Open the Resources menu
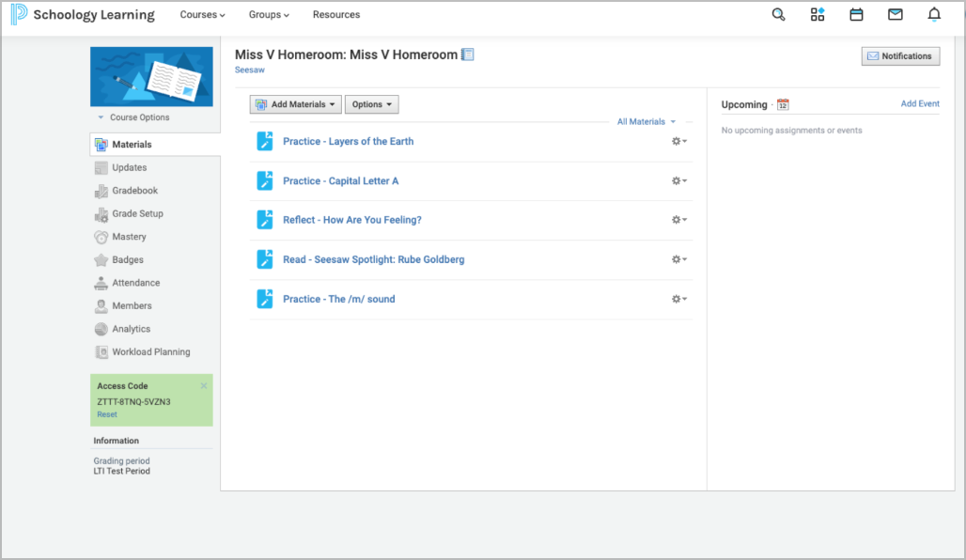 click(335, 14)
